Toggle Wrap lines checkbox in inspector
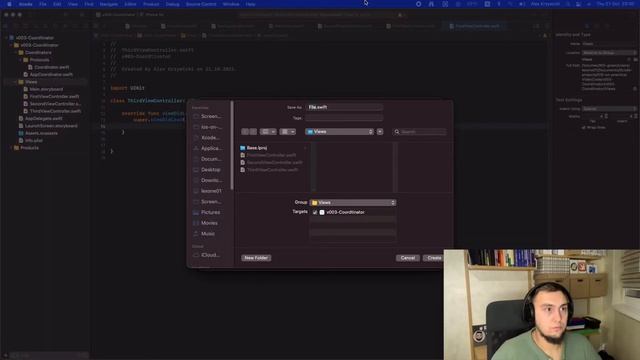The height and width of the screenshot is (360, 640). pyautogui.click(x=584, y=128)
